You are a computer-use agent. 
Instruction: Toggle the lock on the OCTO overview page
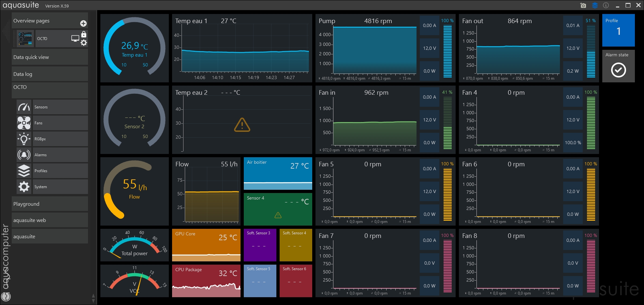[84, 34]
